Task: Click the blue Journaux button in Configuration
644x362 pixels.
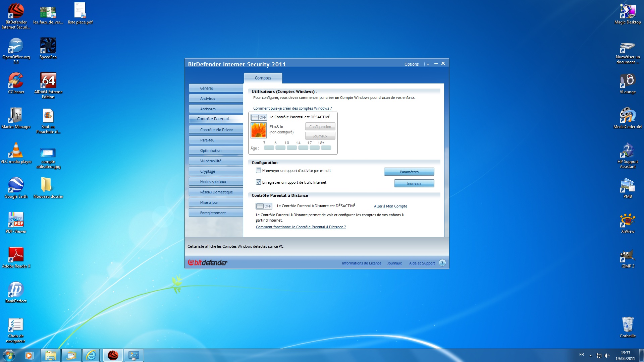Action: 414,183
